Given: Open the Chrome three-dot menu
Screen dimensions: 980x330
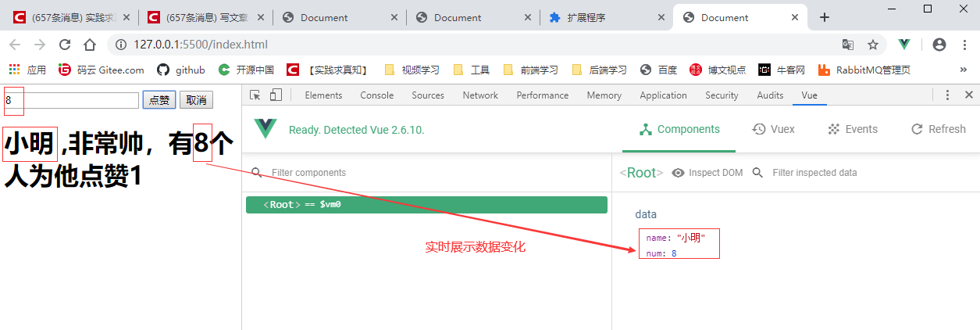Looking at the screenshot, I should click(x=965, y=45).
